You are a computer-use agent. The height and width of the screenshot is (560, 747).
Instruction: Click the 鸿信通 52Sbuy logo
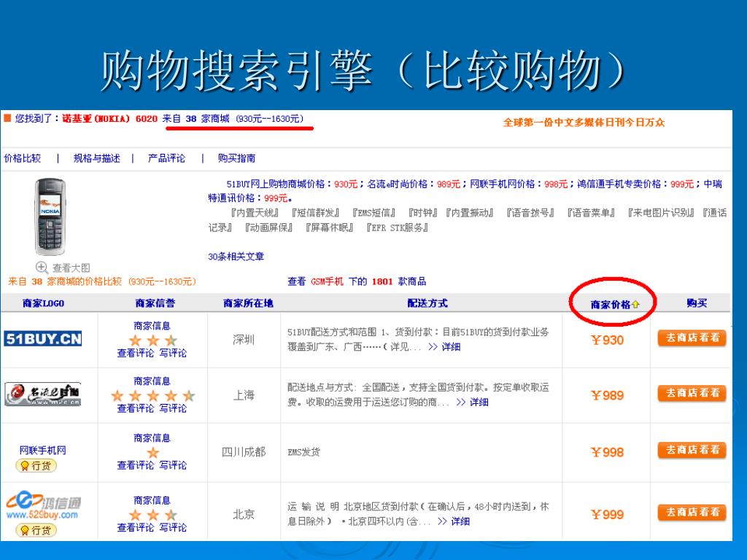43,507
